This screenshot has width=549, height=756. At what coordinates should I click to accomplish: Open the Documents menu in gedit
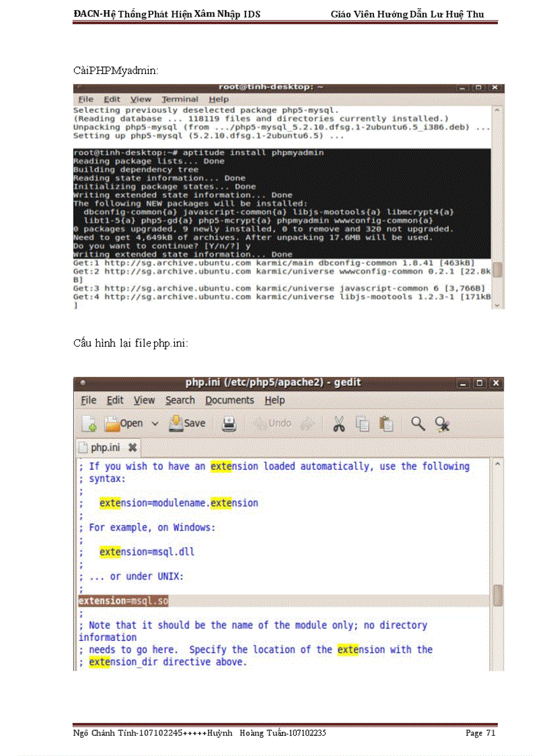pos(229,400)
